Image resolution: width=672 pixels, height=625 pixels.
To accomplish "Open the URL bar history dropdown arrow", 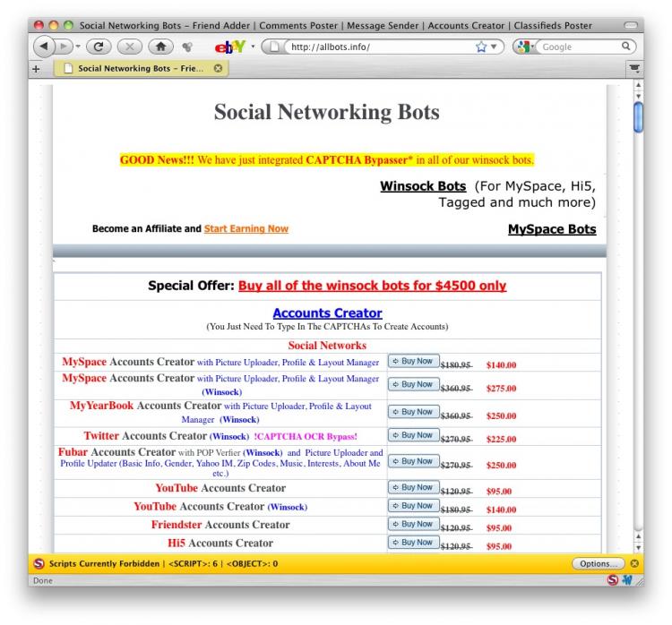I will pos(496,47).
